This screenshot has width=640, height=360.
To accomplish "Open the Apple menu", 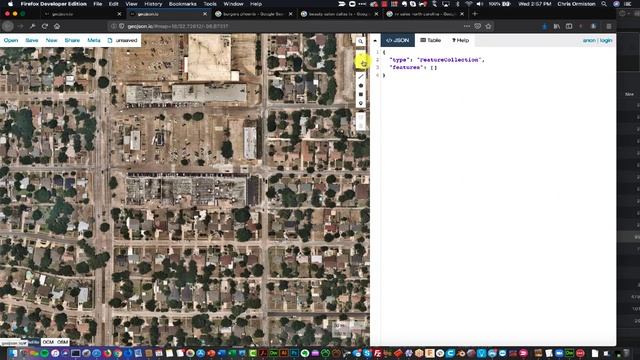I will 10,4.
